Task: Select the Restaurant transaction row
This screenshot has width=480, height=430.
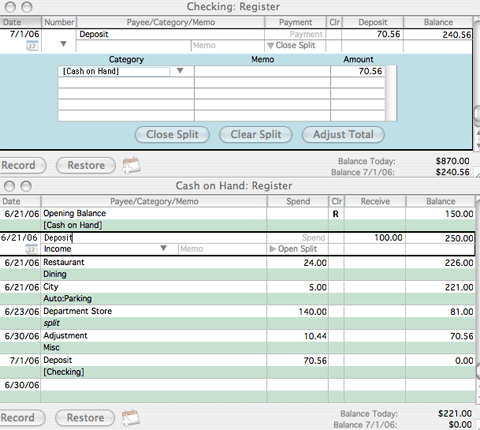Action: pyautogui.click(x=237, y=268)
